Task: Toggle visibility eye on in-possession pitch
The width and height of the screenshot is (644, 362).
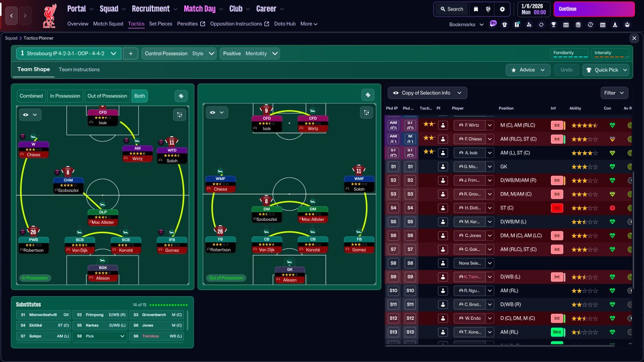Action: point(30,115)
